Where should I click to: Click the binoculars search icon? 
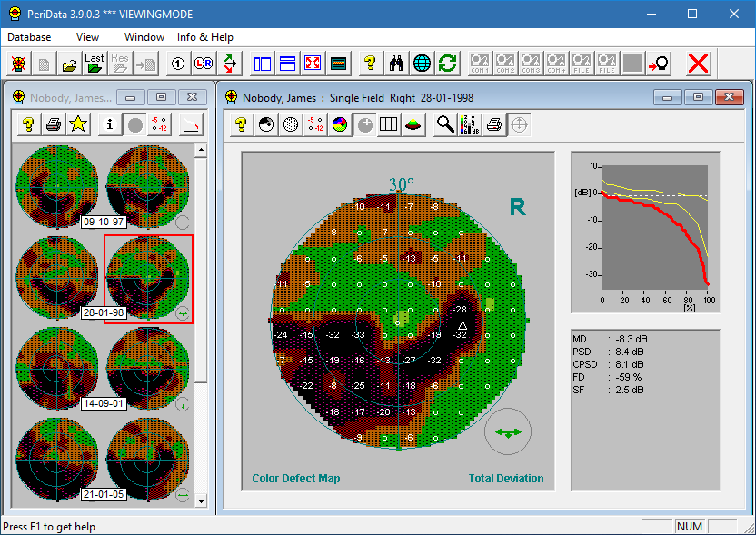pyautogui.click(x=397, y=64)
